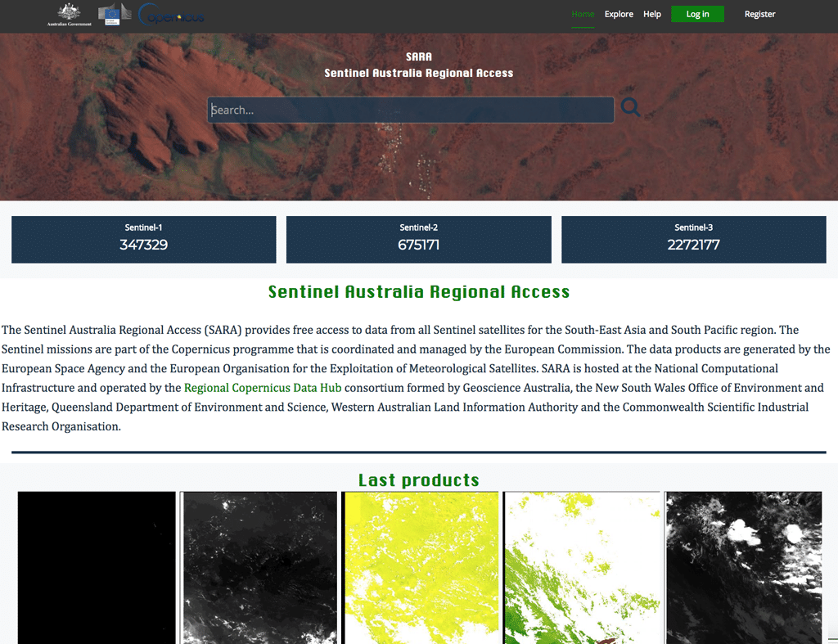Open the last thumbnail with white clouds

[743, 567]
